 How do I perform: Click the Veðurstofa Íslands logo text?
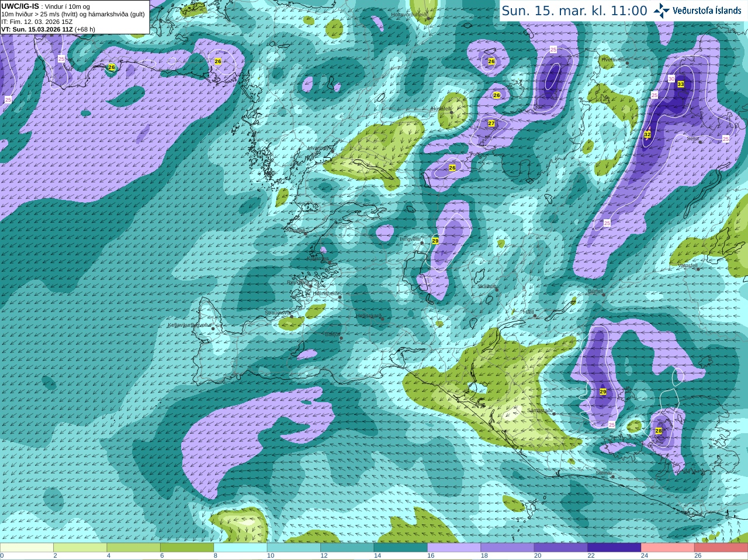pos(707,11)
